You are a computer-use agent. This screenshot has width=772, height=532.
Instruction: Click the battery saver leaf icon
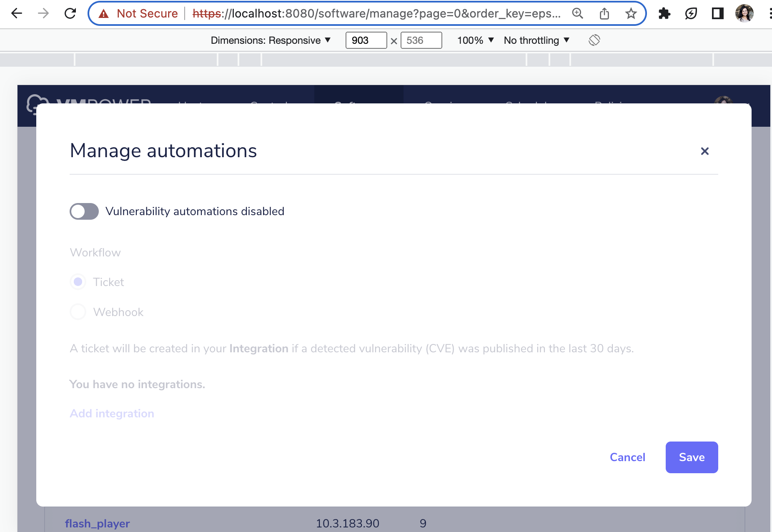pos(691,13)
